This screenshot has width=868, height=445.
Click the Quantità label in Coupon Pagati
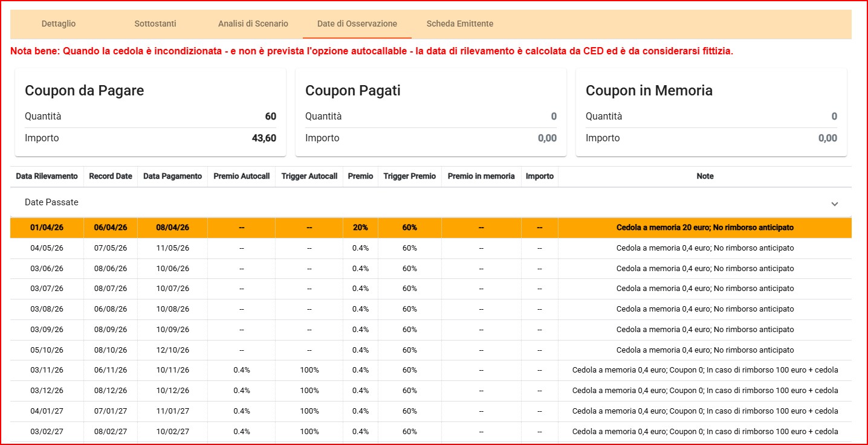click(323, 117)
